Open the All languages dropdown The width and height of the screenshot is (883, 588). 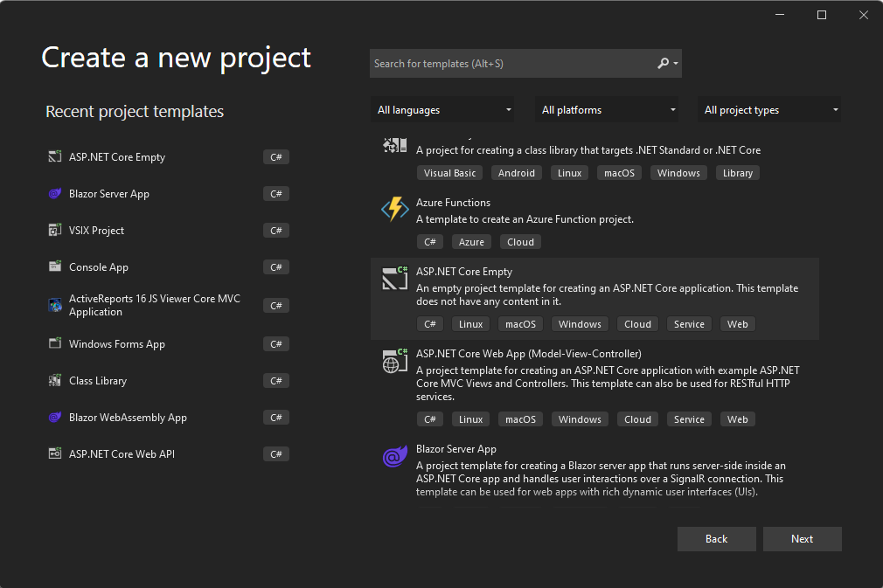pos(442,109)
